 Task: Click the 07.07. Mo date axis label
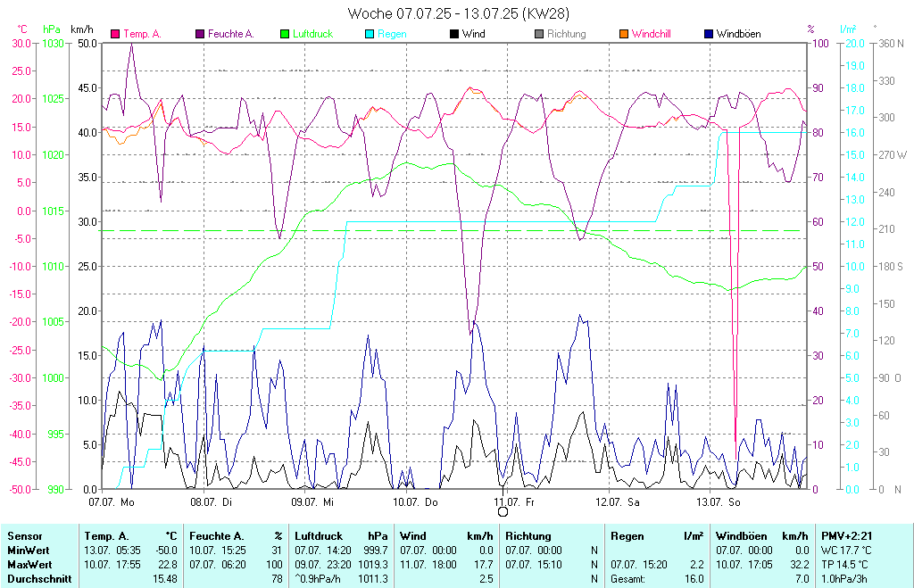pyautogui.click(x=112, y=501)
